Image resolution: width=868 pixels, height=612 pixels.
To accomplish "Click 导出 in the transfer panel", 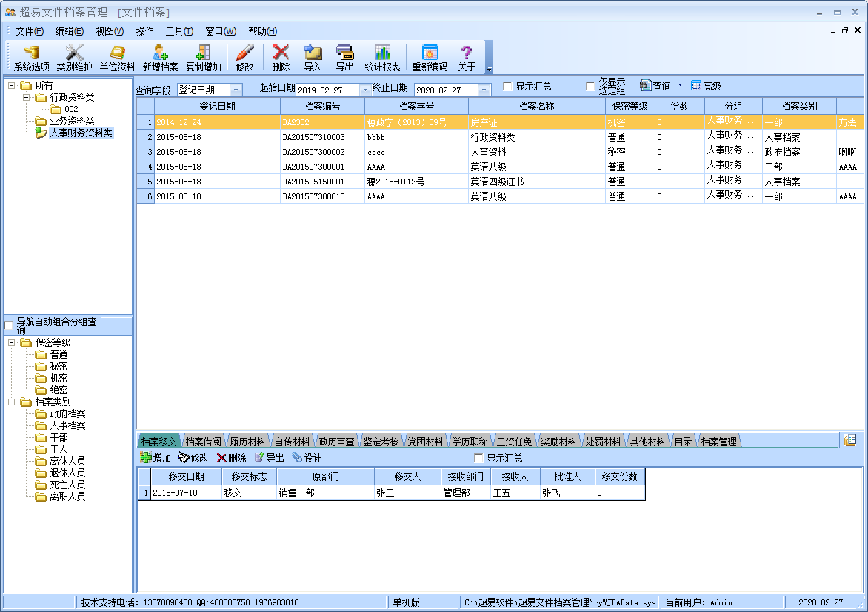I will coord(270,457).
